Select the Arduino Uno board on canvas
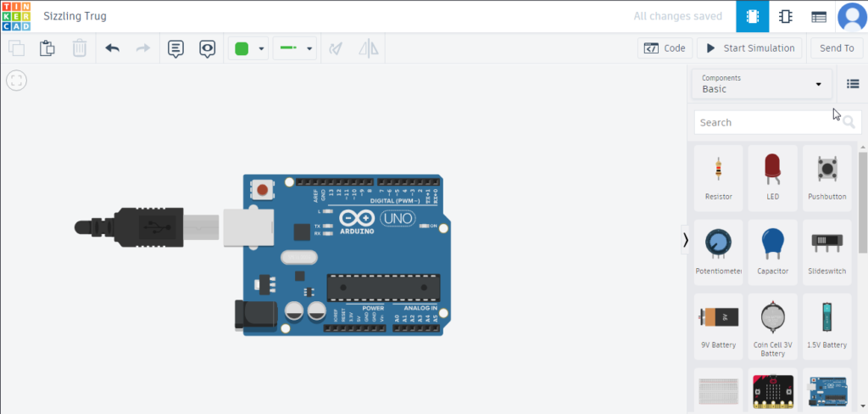The image size is (868, 414). 343,255
